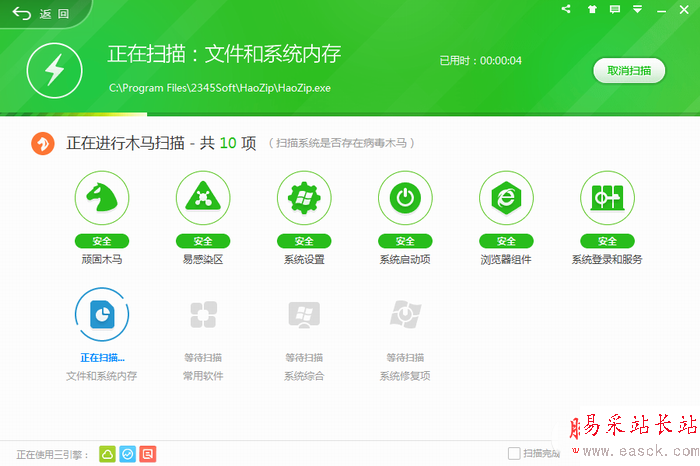Click the grey 系统综合 icon
The height and width of the screenshot is (466, 700).
coord(304,315)
